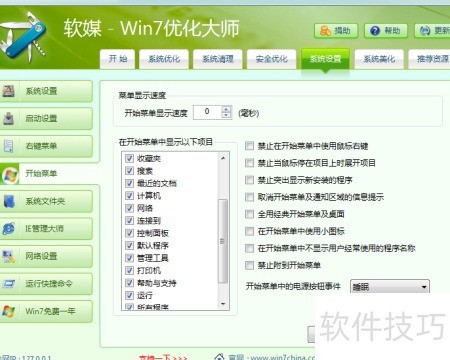Enable 在开始菜单中使用小图标

(x=249, y=231)
